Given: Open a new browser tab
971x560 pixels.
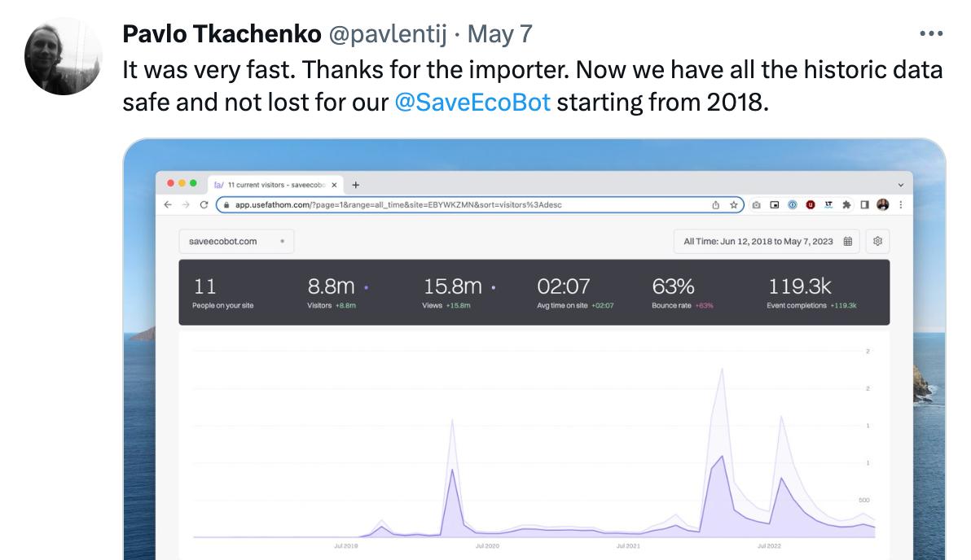Looking at the screenshot, I should point(356,185).
